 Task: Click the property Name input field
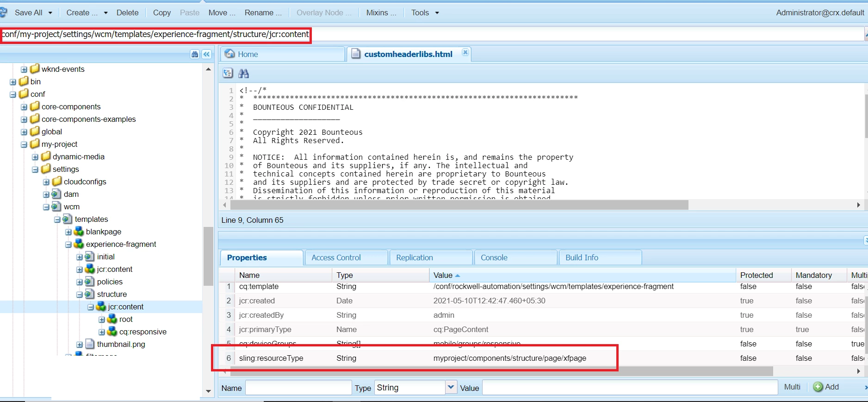click(x=298, y=388)
